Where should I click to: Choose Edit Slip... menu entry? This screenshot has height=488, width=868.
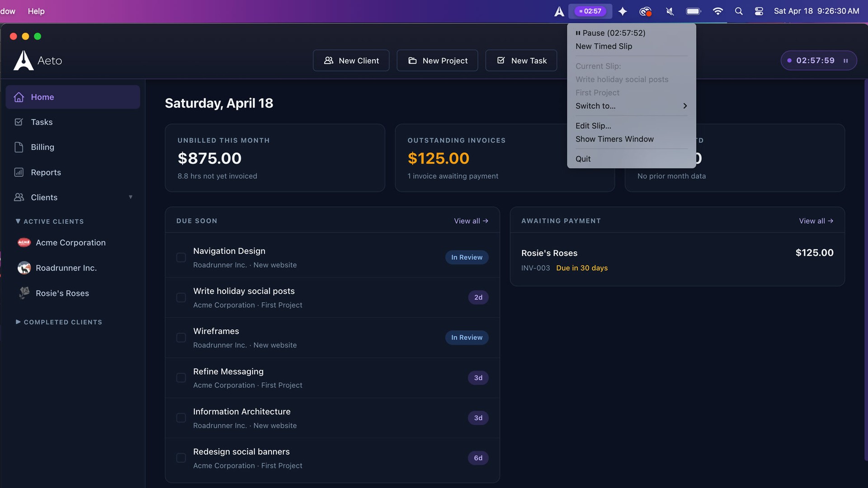coord(632,126)
